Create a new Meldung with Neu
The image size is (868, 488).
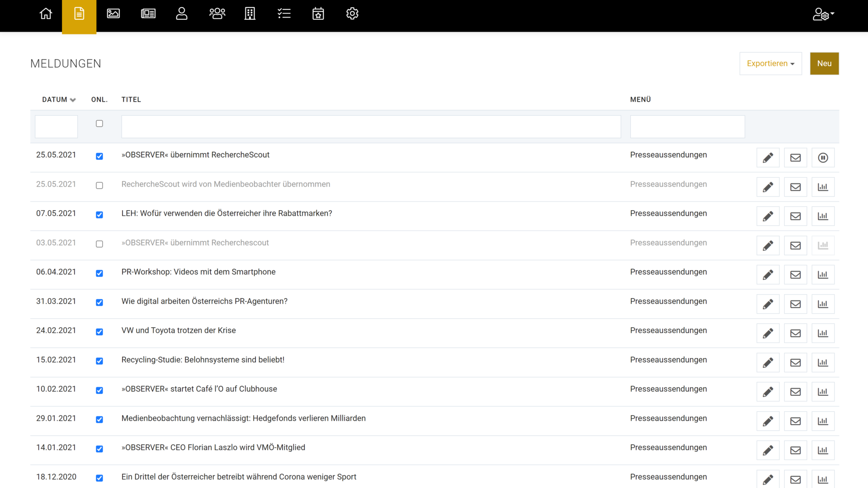pos(824,64)
